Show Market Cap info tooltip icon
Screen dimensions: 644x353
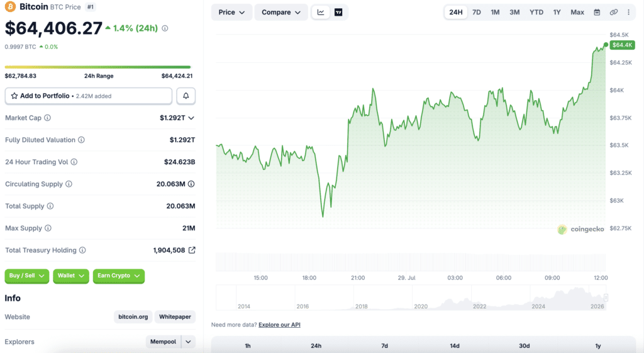pos(48,118)
